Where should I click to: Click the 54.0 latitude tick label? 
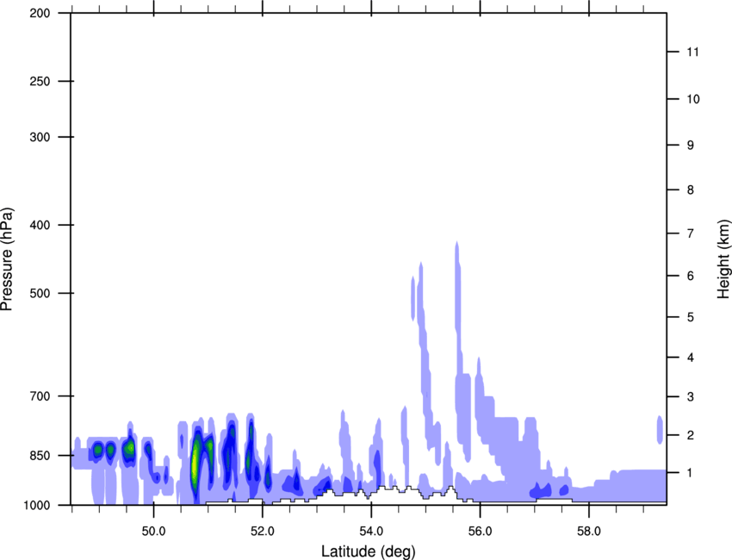point(371,532)
